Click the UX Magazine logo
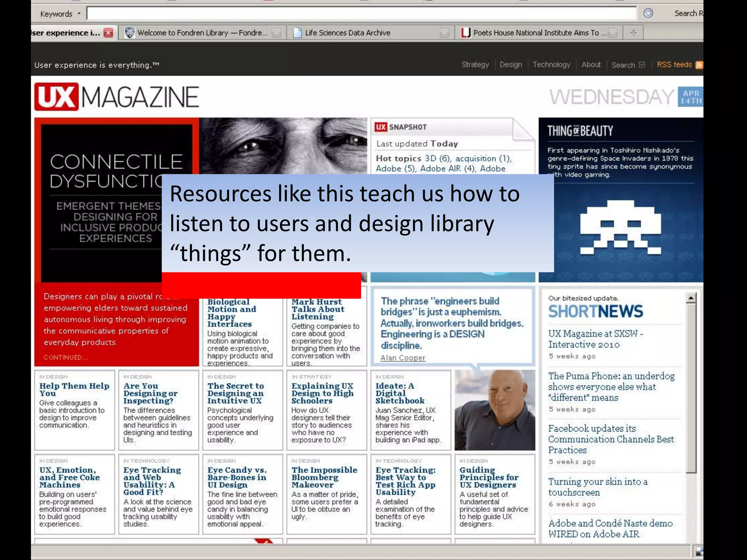Screen dimensions: 747x560 pos(117,97)
